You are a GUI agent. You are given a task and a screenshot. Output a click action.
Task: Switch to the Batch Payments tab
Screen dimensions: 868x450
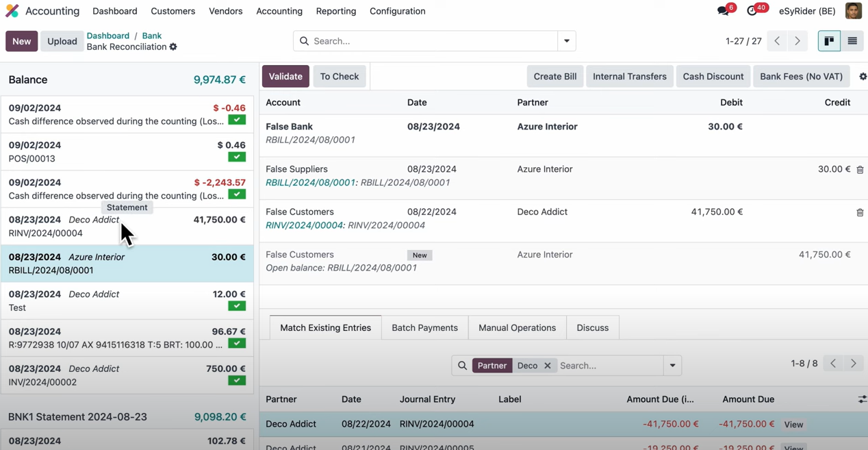pyautogui.click(x=424, y=327)
